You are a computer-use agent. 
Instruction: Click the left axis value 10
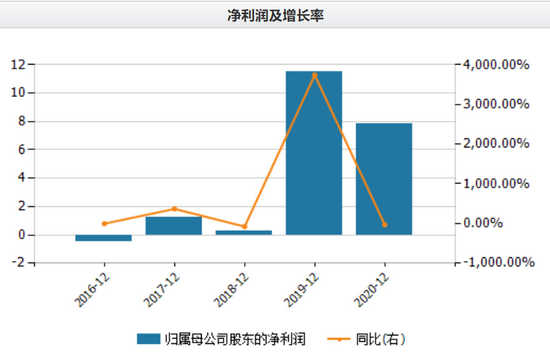(18, 93)
